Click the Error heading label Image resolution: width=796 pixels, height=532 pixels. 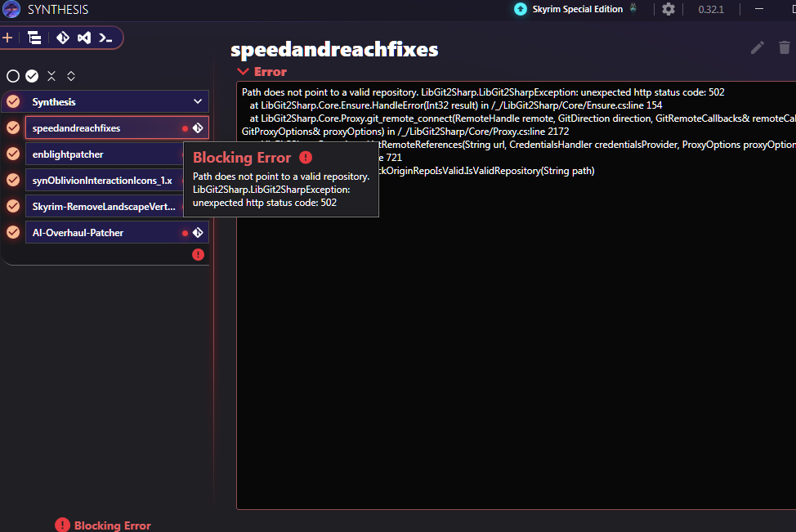coord(270,72)
